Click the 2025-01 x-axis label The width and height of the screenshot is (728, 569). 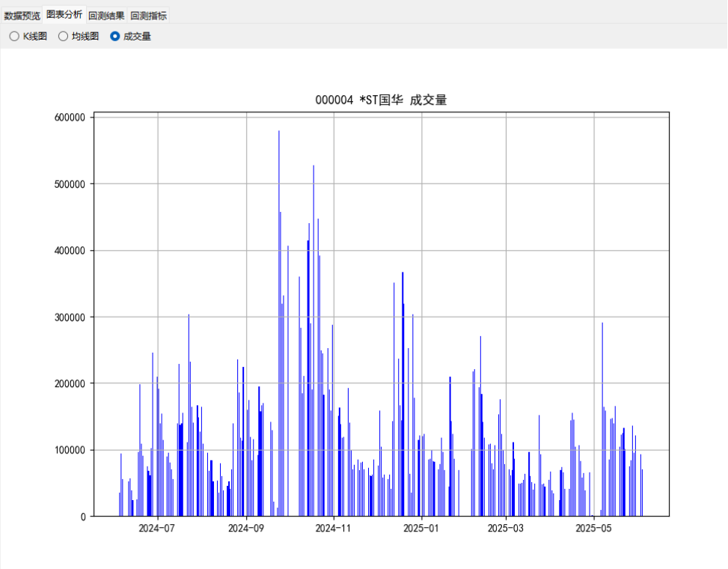tap(421, 528)
